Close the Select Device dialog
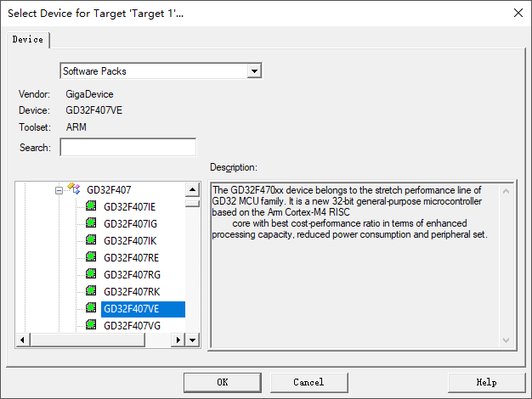The height and width of the screenshot is (399, 532). point(518,13)
